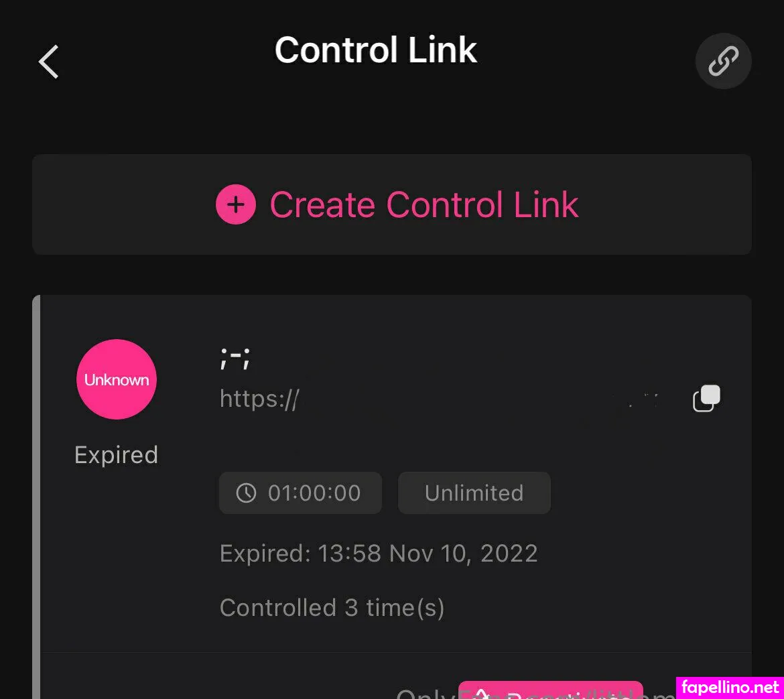Tap the pink Unknown avatar
This screenshot has width=784, height=699.
tap(117, 379)
